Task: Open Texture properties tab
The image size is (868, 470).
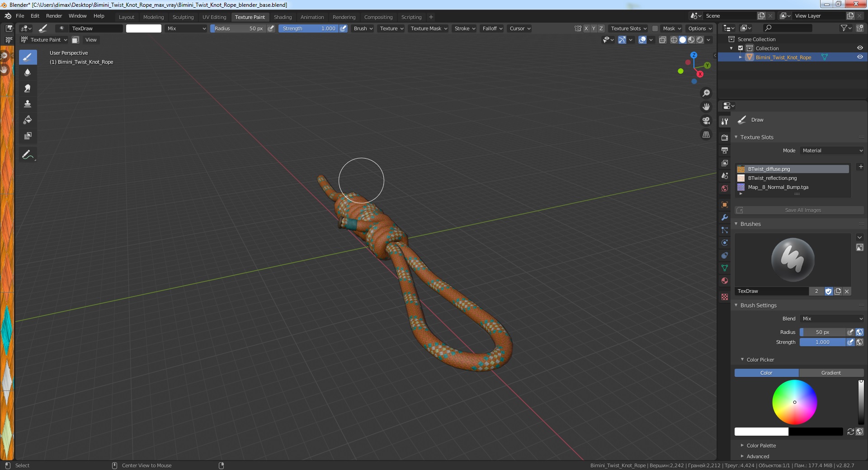Action: tap(725, 297)
